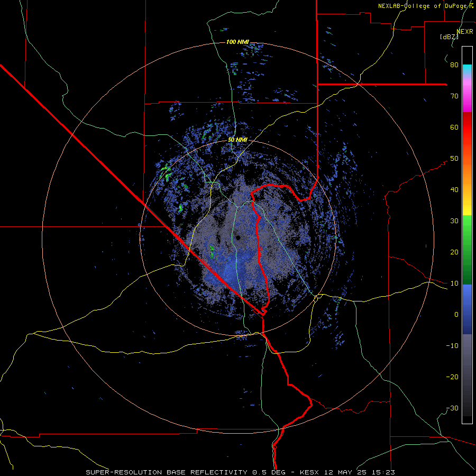Viewport: 476px width, 476px height.
Task: Click the 60 value on the dBZ scale
Action: 454,127
